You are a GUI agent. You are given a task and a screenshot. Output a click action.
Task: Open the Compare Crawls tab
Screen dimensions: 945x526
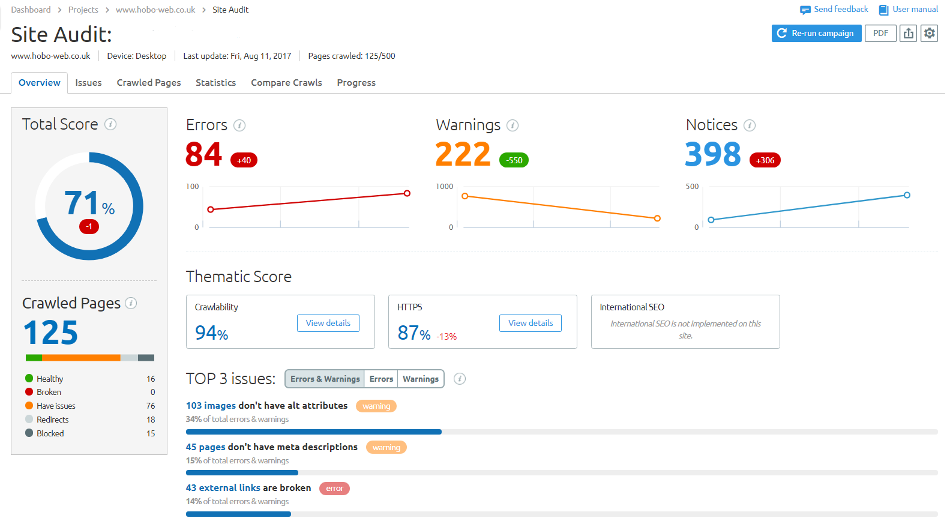[x=286, y=83]
